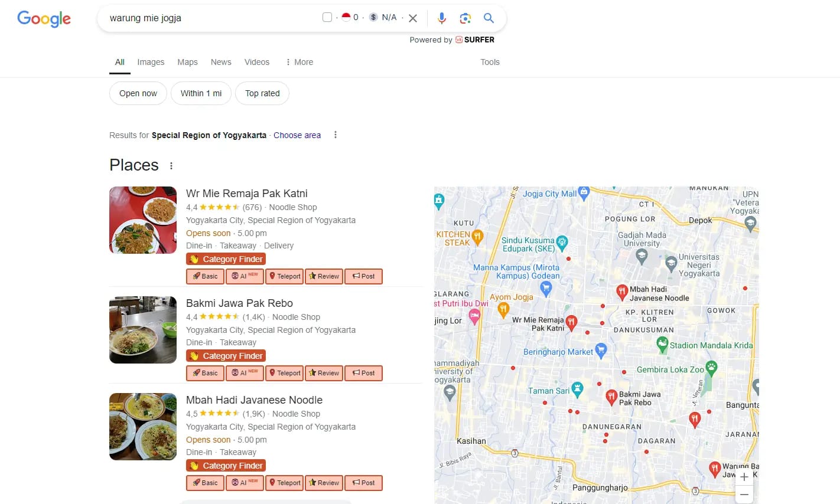Open the Surfer brand link
The image size is (840, 504).
pos(475,40)
